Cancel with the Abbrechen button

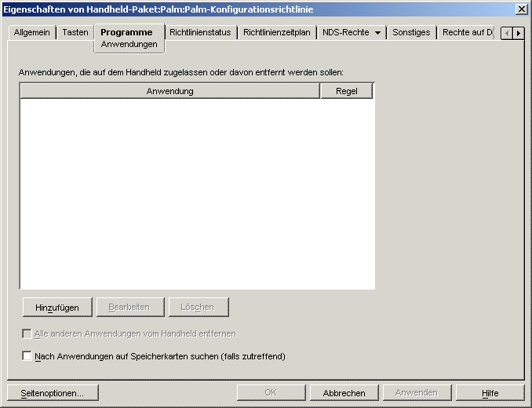pyautogui.click(x=344, y=393)
